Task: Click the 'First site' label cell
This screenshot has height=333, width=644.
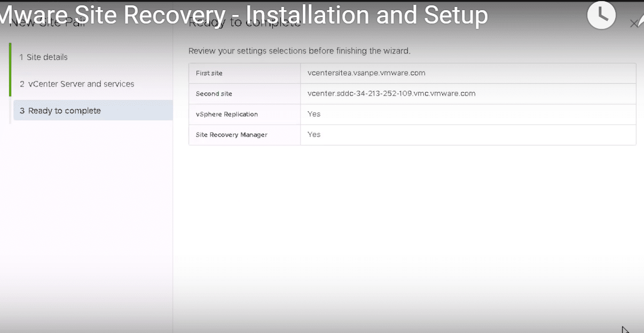Action: [x=245, y=73]
